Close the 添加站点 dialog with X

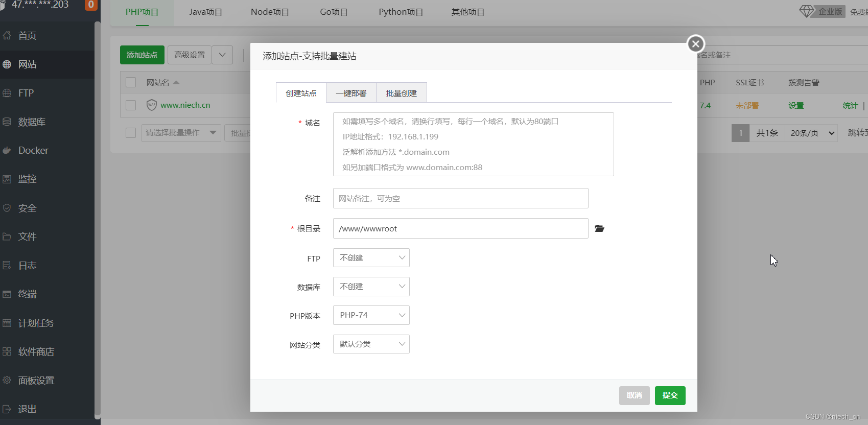pyautogui.click(x=695, y=44)
